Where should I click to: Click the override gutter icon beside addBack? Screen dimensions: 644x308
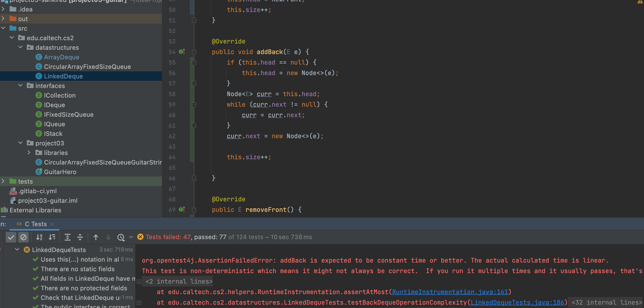(x=182, y=52)
